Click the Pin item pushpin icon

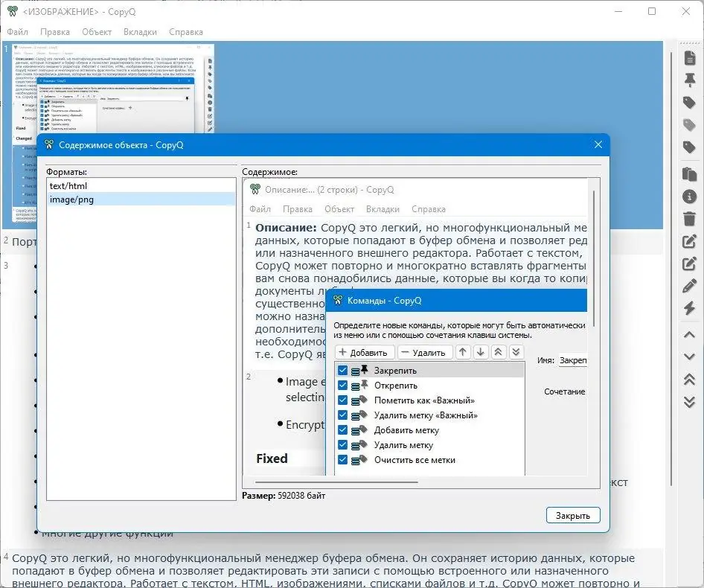pos(690,80)
